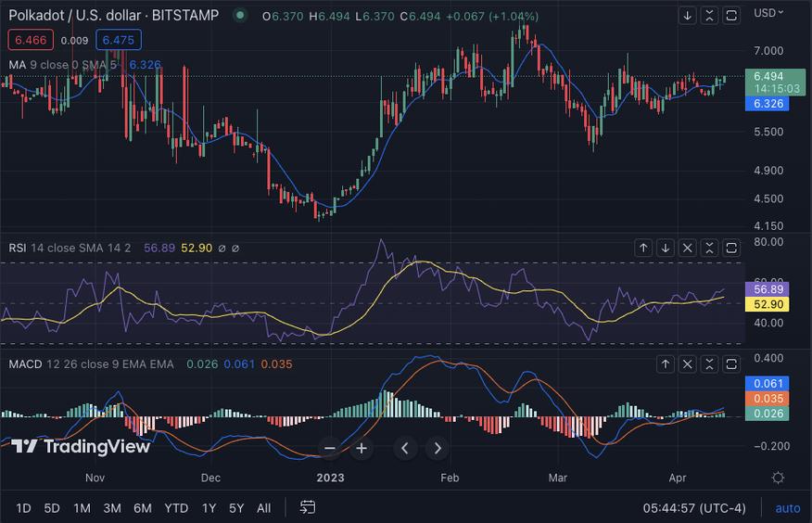Image resolution: width=812 pixels, height=523 pixels.
Task: Choose the 6M time range
Action: coord(143,508)
